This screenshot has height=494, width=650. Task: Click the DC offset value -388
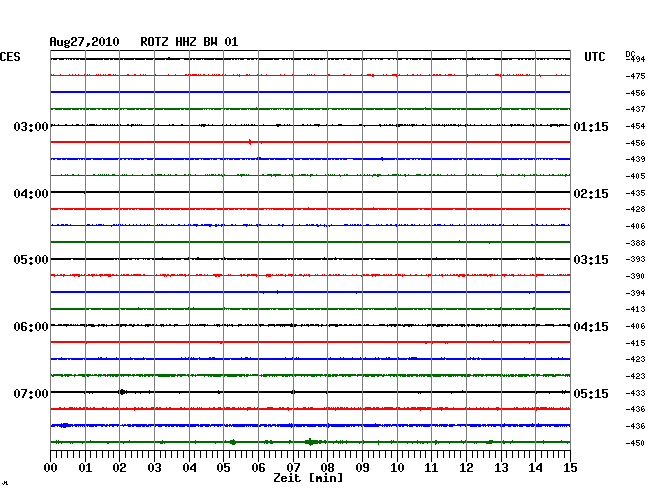click(x=635, y=243)
